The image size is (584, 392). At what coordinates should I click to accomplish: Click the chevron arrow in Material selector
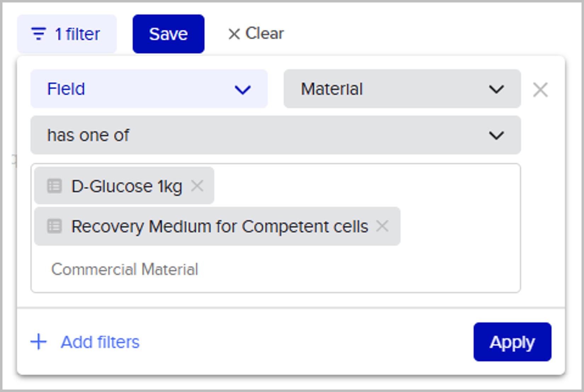tap(496, 89)
